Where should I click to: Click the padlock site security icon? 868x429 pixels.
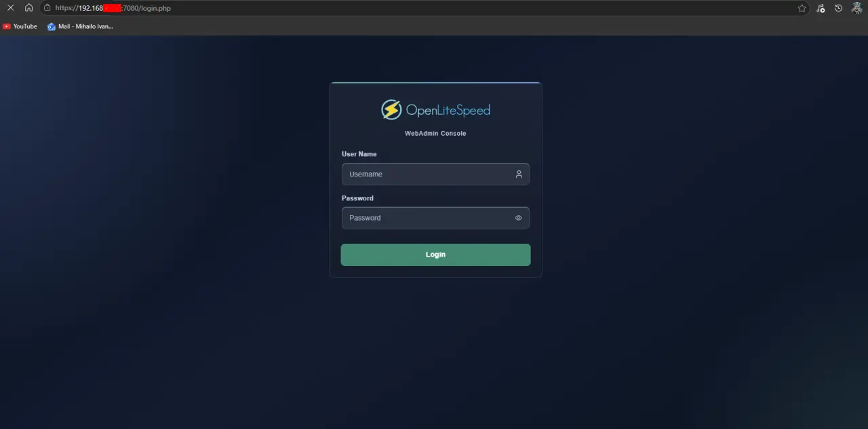[45, 8]
